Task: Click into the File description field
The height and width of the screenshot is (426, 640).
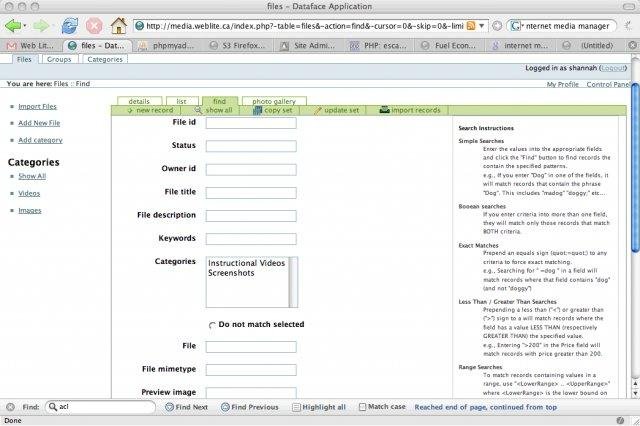Action: coord(251,216)
